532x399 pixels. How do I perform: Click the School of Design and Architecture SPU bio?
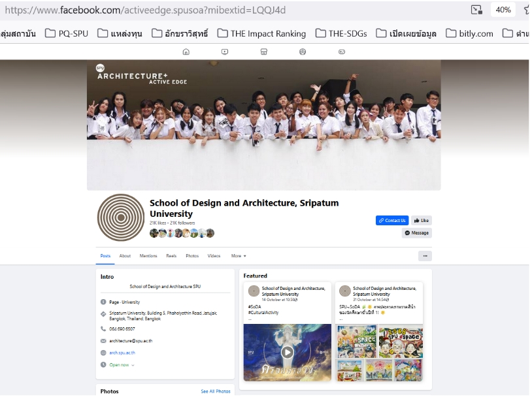tap(165, 287)
